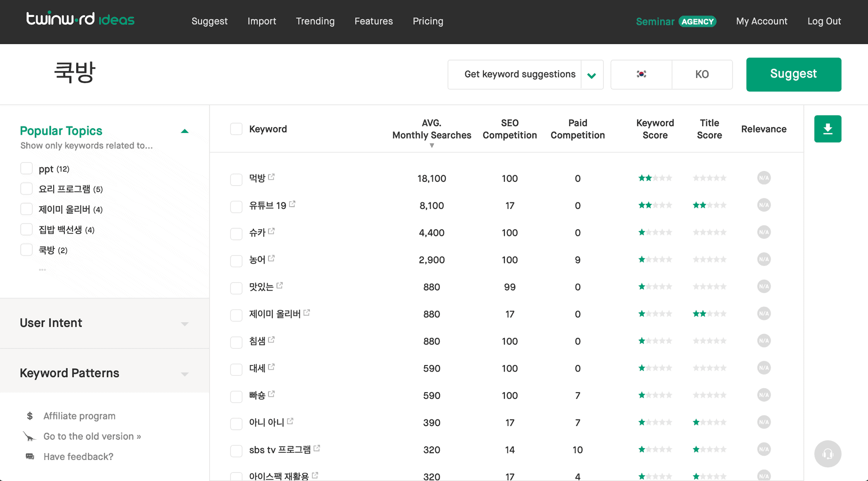Sort by Paid Competition column header
The image size is (868, 481).
click(577, 129)
